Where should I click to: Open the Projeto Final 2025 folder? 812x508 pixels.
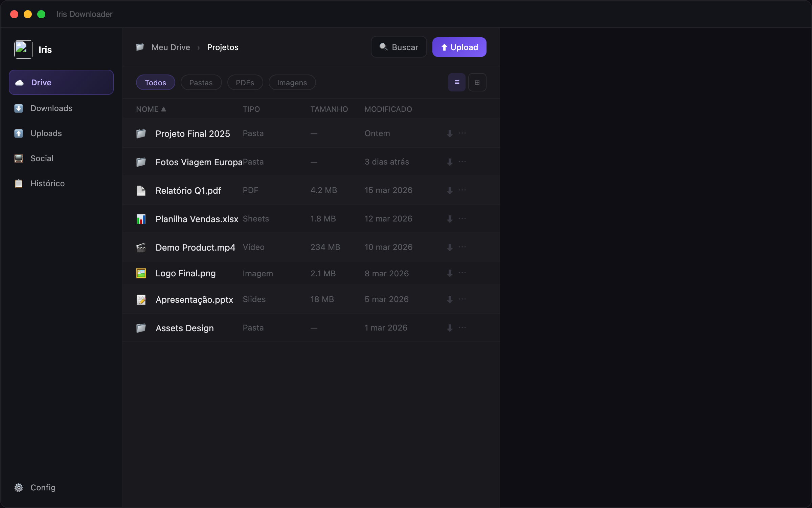pyautogui.click(x=193, y=133)
